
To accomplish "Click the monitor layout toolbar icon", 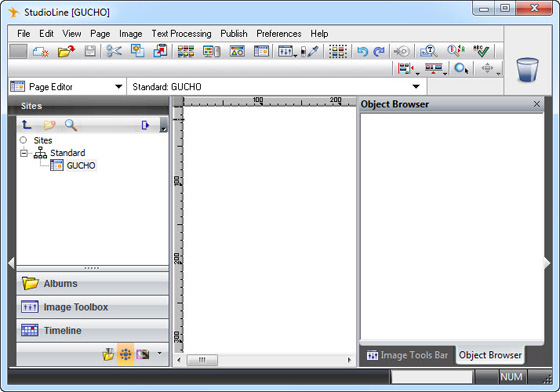I will [211, 51].
